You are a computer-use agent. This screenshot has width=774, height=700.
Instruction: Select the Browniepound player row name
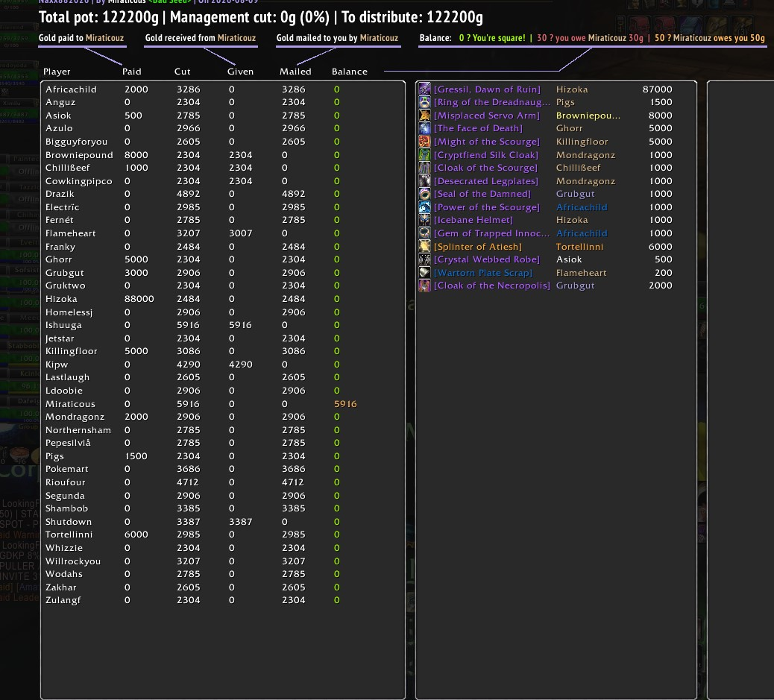point(79,155)
